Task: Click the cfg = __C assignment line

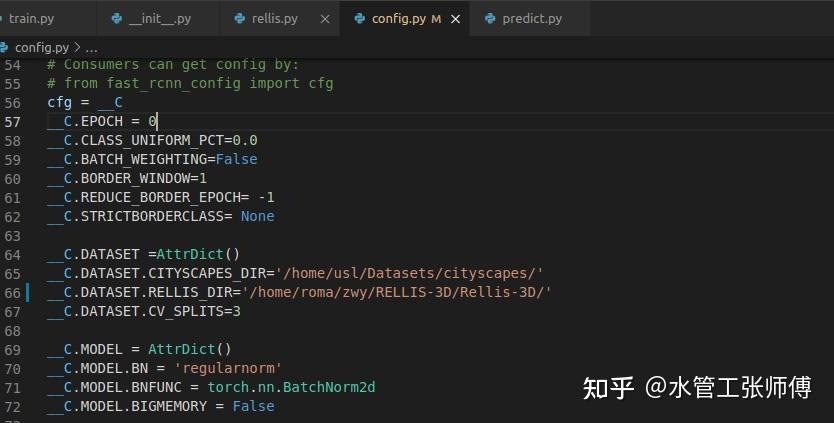Action: coord(85,102)
